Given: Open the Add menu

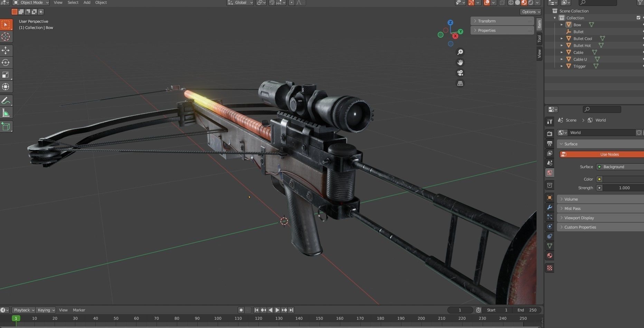Looking at the screenshot, I should [87, 2].
